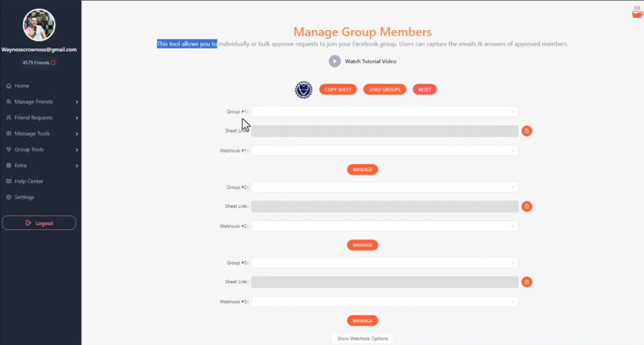Play the tutorial video
The image size is (644, 345).
(335, 61)
